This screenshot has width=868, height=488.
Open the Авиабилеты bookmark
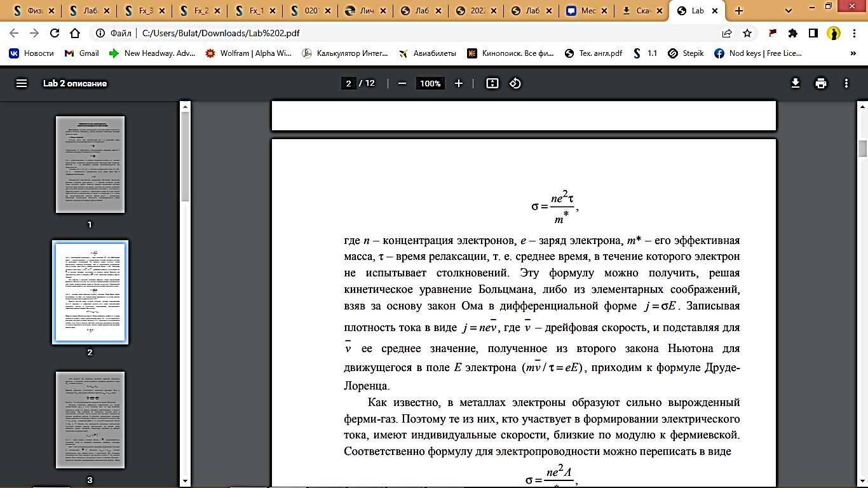[427, 53]
